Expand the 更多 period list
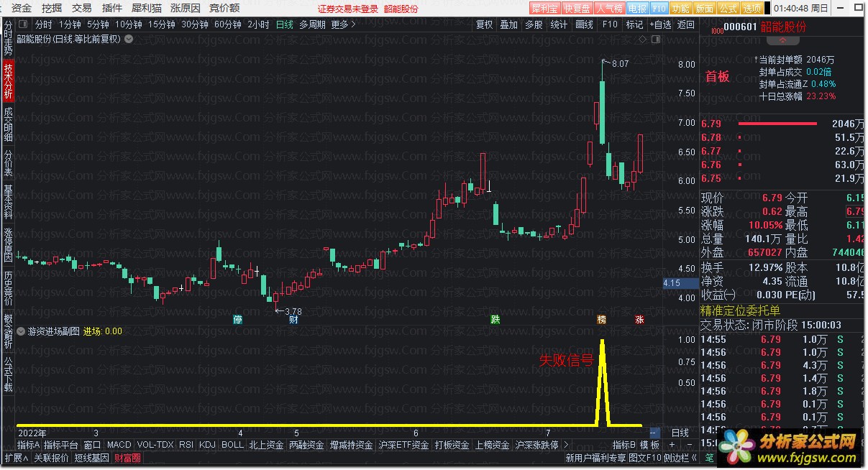The image size is (868, 470). 343,24
